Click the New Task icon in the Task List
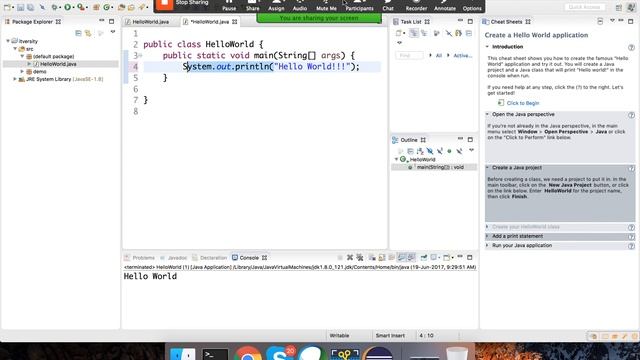The width and height of the screenshot is (640, 360). click(x=400, y=33)
